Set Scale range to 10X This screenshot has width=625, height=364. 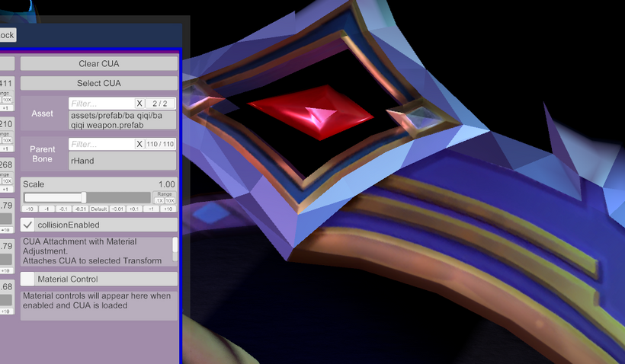(x=170, y=201)
